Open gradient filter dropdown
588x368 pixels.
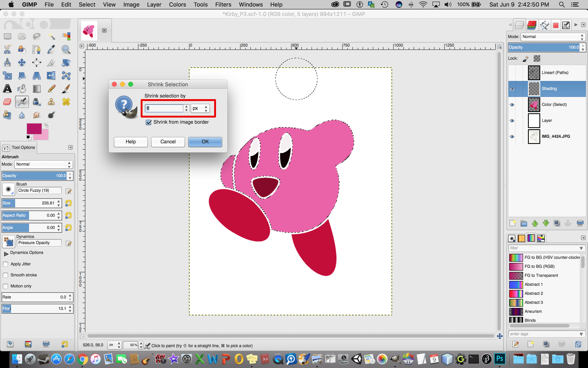(x=581, y=248)
